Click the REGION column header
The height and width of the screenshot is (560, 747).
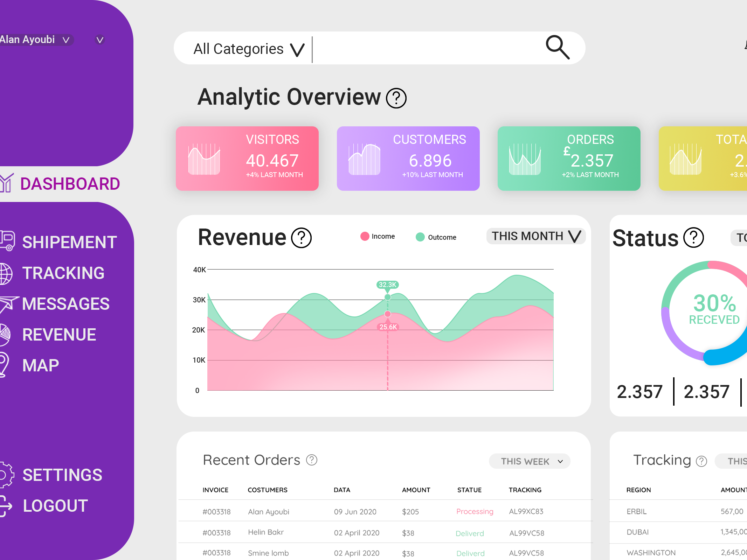coord(638,490)
